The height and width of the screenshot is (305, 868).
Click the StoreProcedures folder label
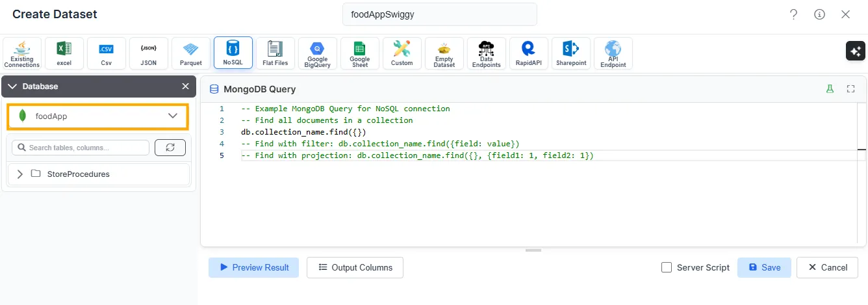[79, 174]
